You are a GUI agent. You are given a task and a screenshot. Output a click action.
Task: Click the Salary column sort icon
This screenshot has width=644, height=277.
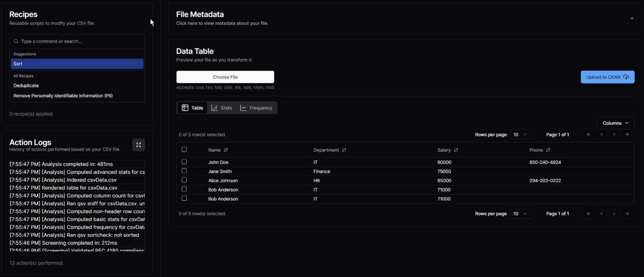pyautogui.click(x=456, y=150)
